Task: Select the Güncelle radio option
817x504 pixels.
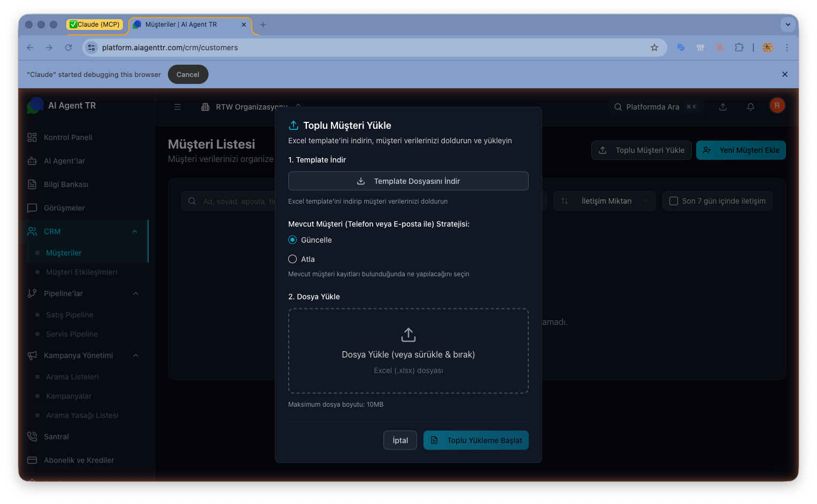Action: tap(292, 240)
